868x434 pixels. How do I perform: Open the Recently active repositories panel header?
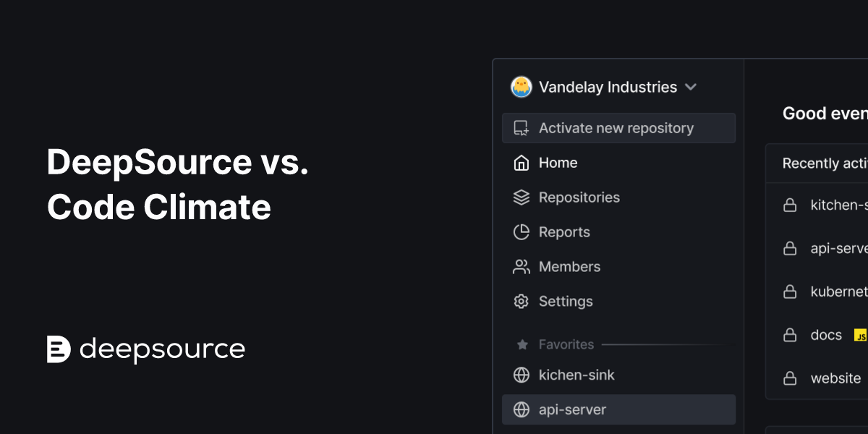(x=821, y=163)
